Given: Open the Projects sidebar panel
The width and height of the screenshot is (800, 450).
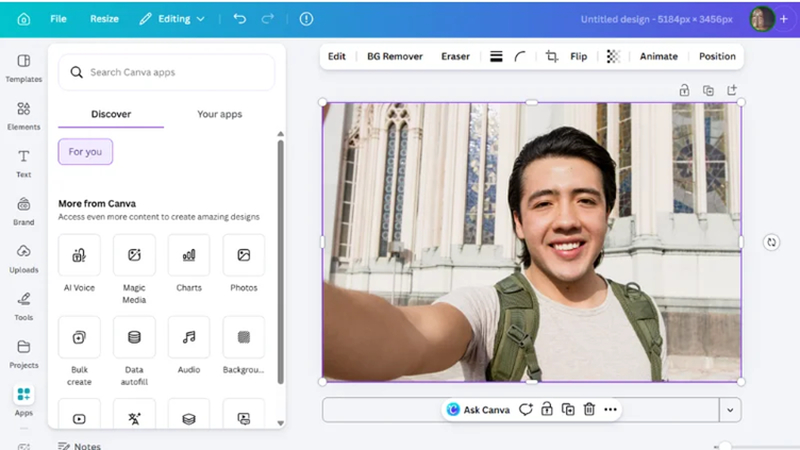Looking at the screenshot, I should [x=23, y=354].
